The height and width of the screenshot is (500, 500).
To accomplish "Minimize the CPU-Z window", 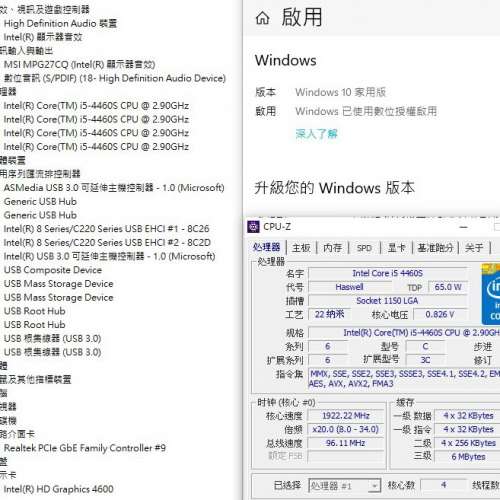I will coord(464,227).
